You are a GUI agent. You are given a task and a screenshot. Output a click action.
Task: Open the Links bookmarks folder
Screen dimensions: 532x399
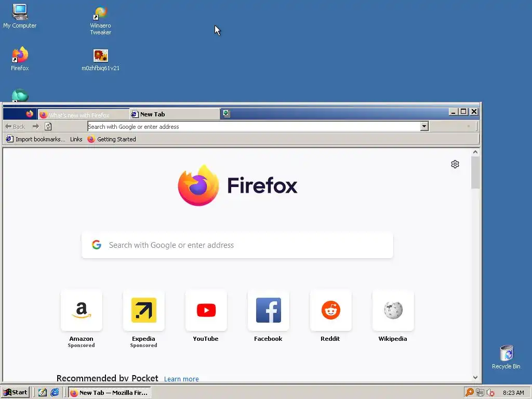[76, 139]
